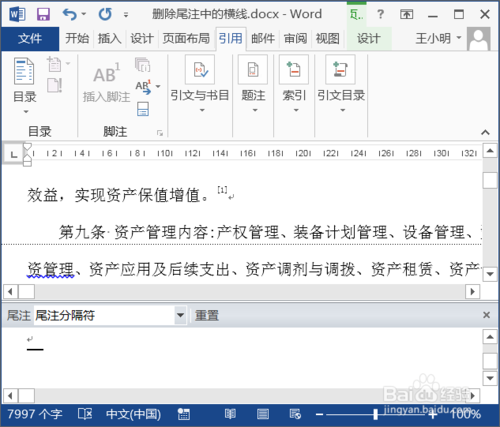This screenshot has width=500, height=427.
Task: Click the 7997 个字 word count
Action: click(35, 414)
